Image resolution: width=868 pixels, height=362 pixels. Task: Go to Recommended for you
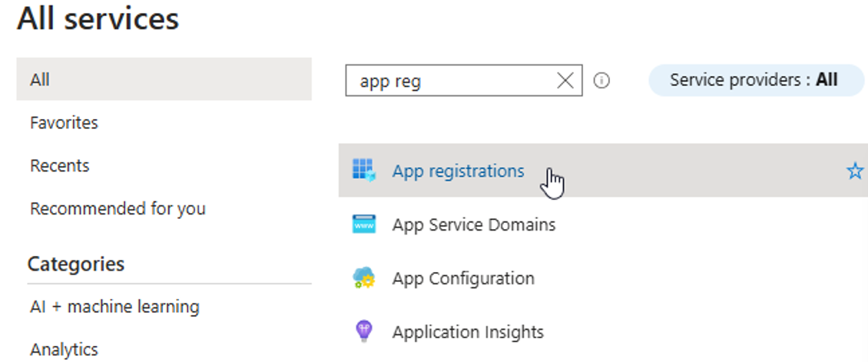(118, 209)
